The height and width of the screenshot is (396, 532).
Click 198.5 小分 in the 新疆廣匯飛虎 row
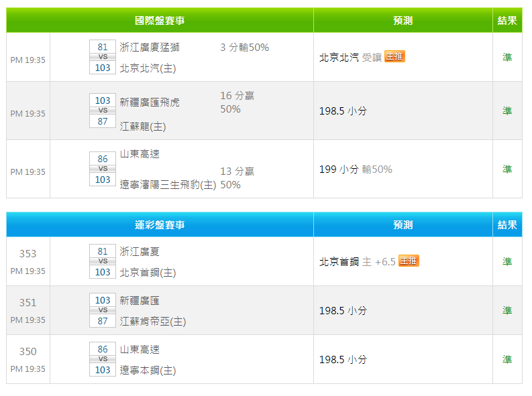343,111
